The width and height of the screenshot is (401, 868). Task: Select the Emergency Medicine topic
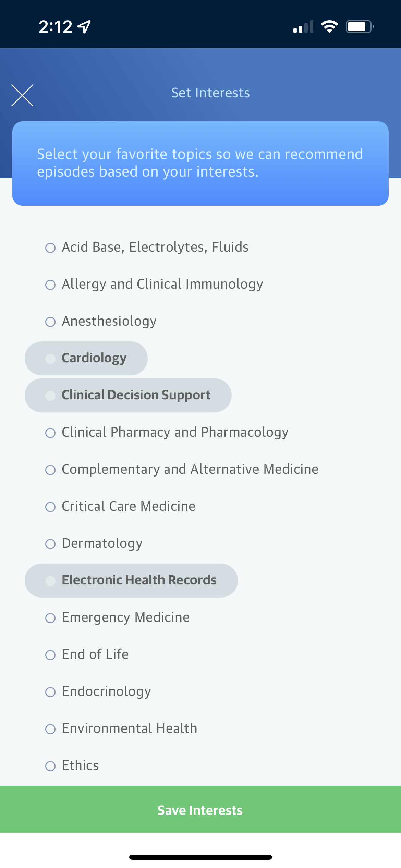(118, 617)
